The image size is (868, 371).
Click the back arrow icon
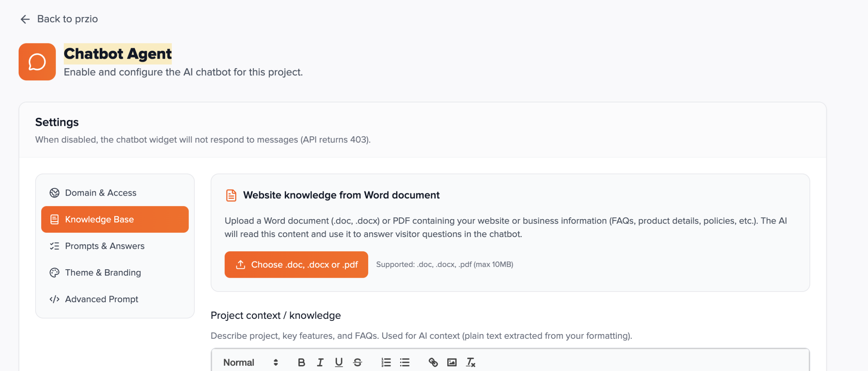pyautogui.click(x=25, y=19)
